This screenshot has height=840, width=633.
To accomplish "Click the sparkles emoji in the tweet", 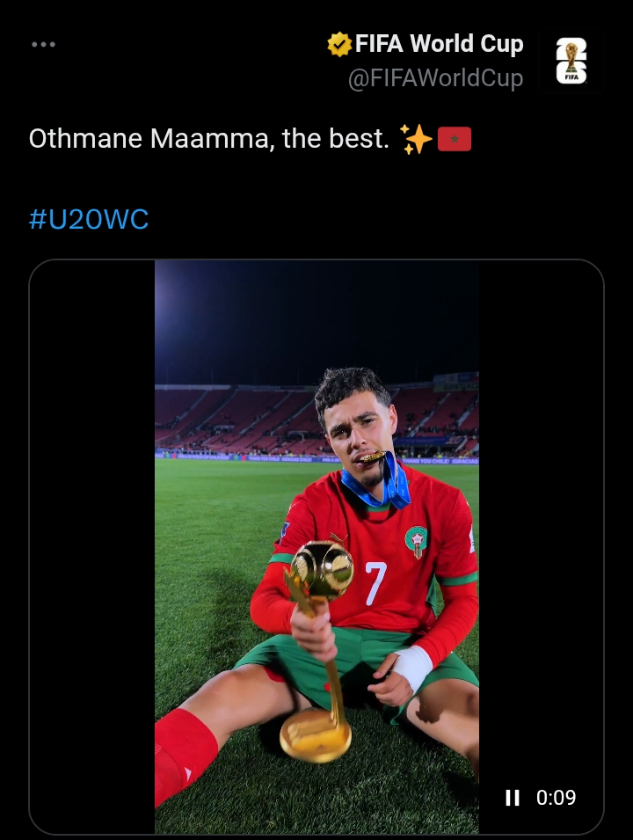I will (415, 139).
